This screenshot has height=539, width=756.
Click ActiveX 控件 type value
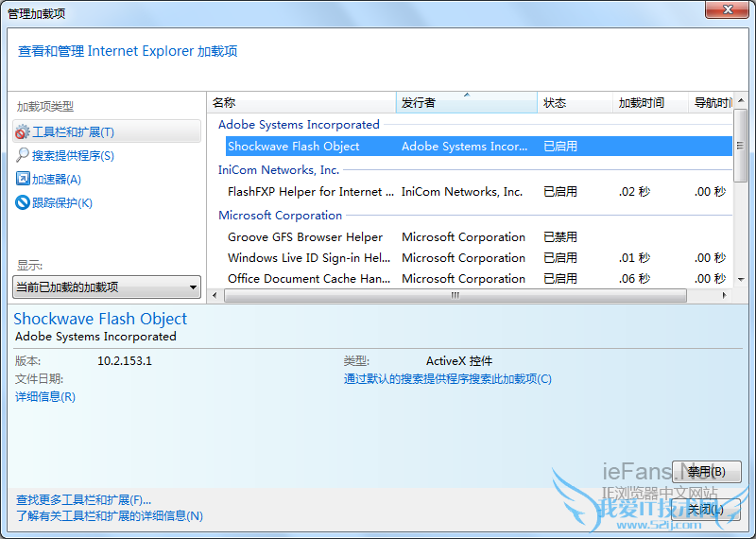(459, 361)
